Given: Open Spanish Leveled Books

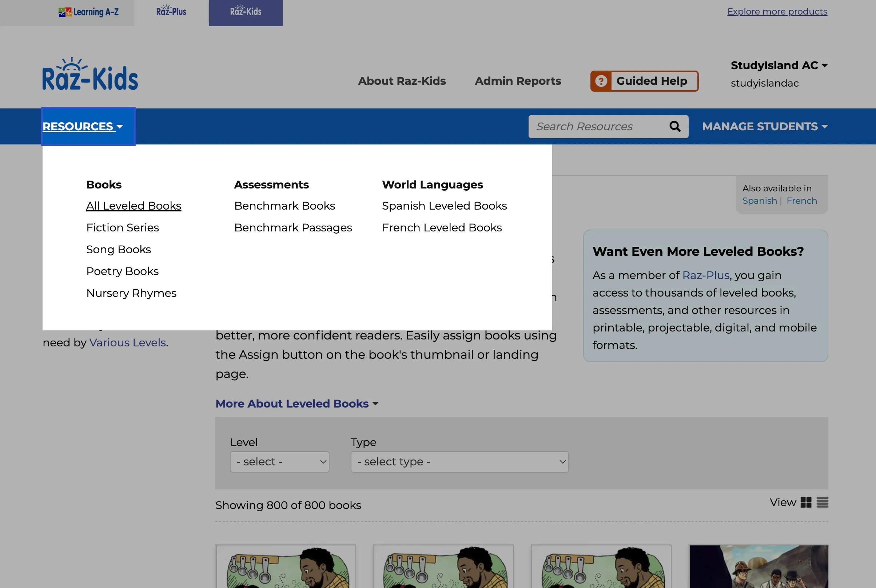Looking at the screenshot, I should (x=444, y=206).
